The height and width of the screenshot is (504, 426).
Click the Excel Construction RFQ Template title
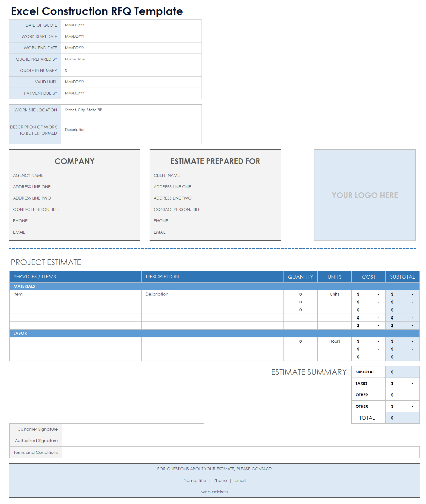[97, 11]
